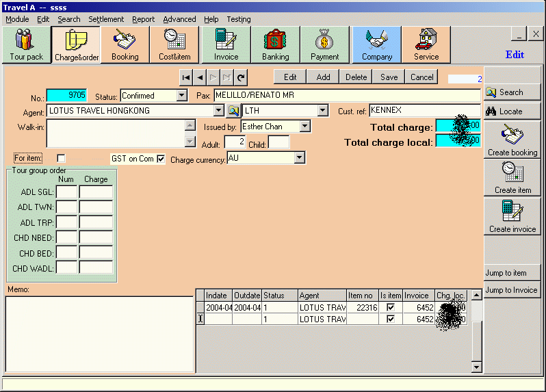Select the Booking toolbar icon
The image size is (546, 392).
tap(125, 45)
